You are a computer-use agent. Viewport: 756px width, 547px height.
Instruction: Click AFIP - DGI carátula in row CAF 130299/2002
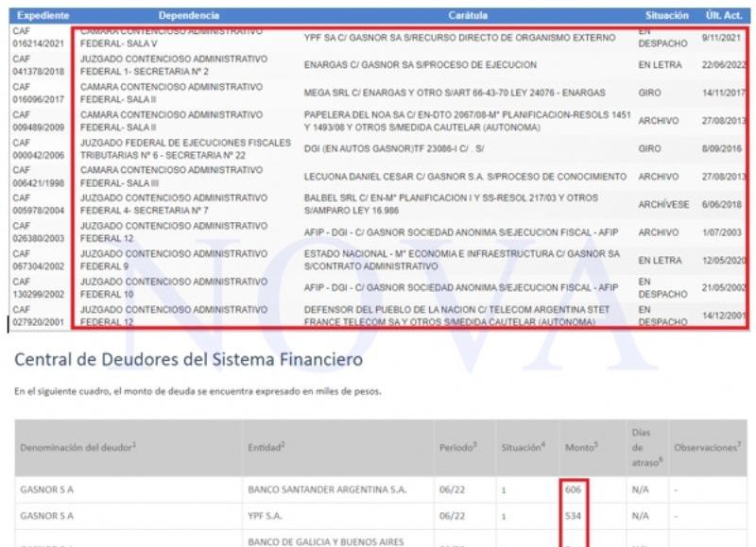click(461, 288)
